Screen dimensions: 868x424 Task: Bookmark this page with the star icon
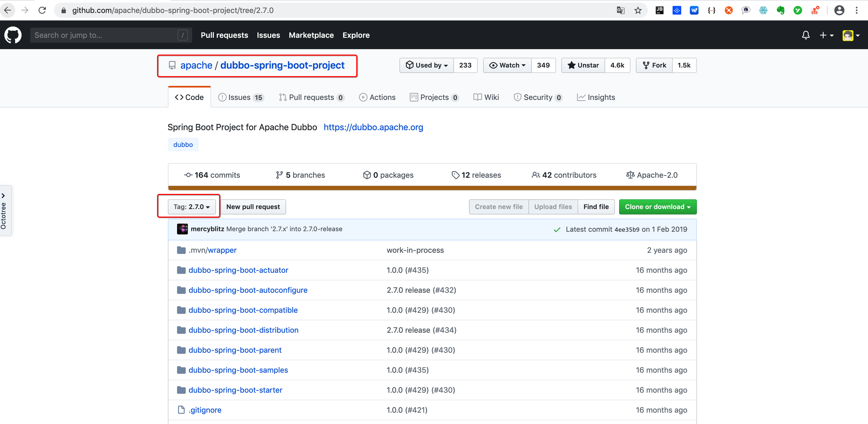coord(638,10)
